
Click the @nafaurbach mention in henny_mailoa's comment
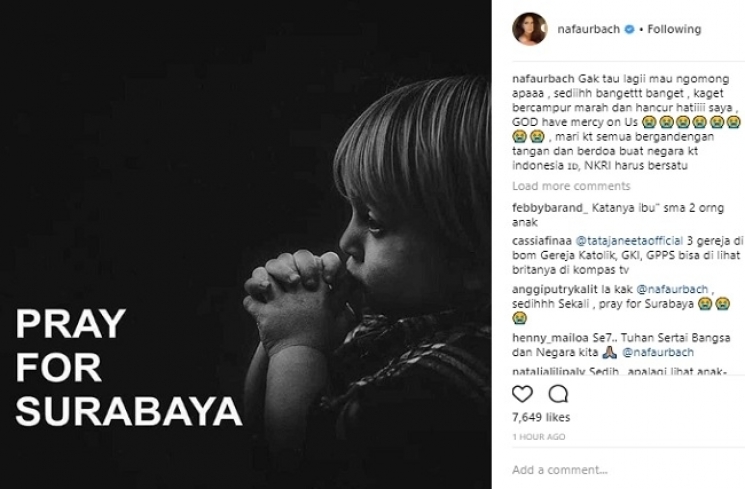658,353
